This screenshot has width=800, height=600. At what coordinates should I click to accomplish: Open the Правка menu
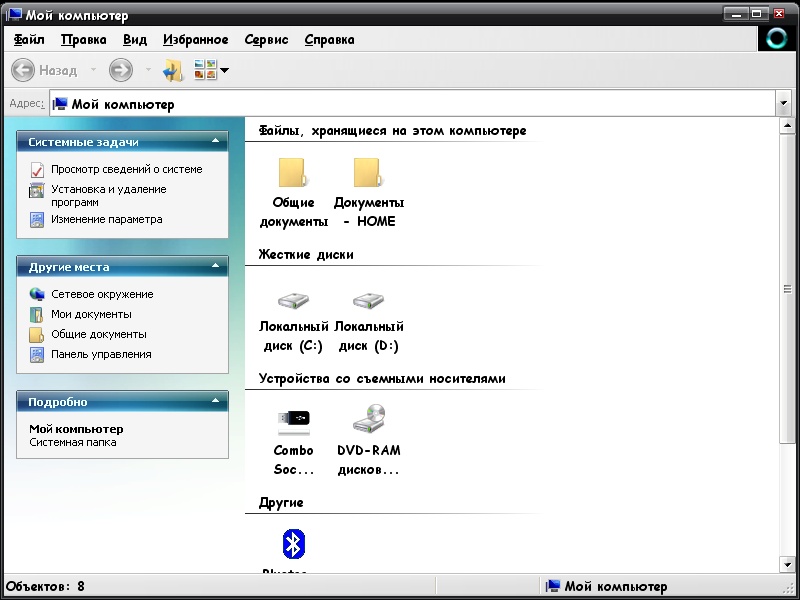(84, 40)
